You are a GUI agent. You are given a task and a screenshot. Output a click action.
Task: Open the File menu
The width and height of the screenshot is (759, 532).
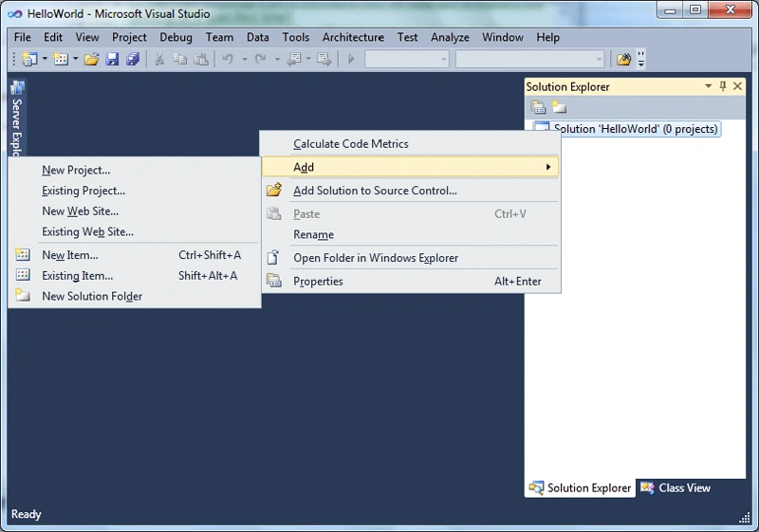[x=22, y=37]
